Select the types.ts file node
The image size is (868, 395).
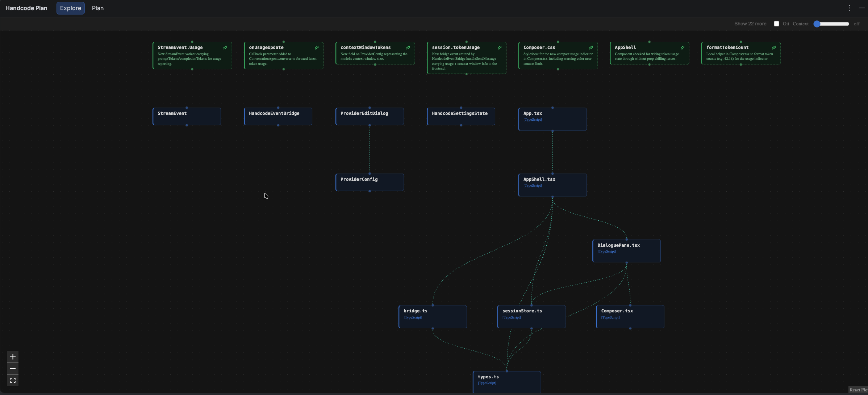507,382
